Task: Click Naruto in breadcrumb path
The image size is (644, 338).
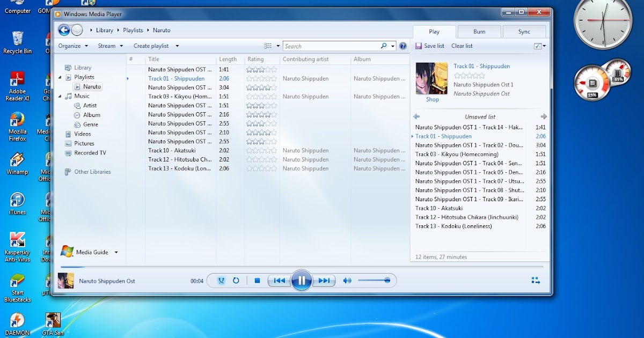Action: point(162,31)
